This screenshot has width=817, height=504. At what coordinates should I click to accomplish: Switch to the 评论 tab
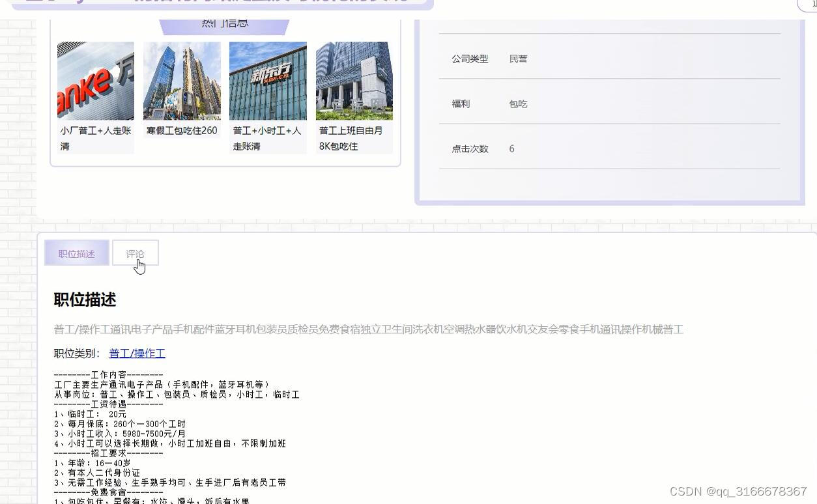tap(135, 253)
